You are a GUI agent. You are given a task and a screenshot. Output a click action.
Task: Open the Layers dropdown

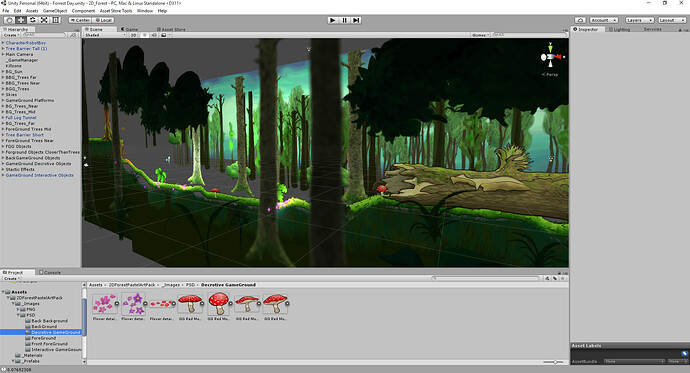(x=639, y=20)
